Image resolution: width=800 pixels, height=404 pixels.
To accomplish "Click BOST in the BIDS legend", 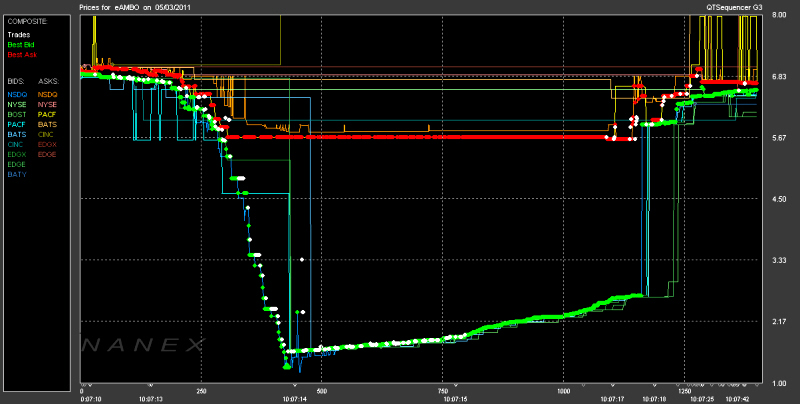I will [17, 114].
